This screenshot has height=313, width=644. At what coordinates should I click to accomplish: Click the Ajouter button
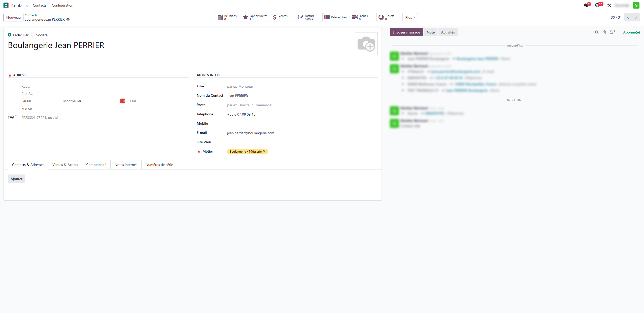tap(17, 179)
